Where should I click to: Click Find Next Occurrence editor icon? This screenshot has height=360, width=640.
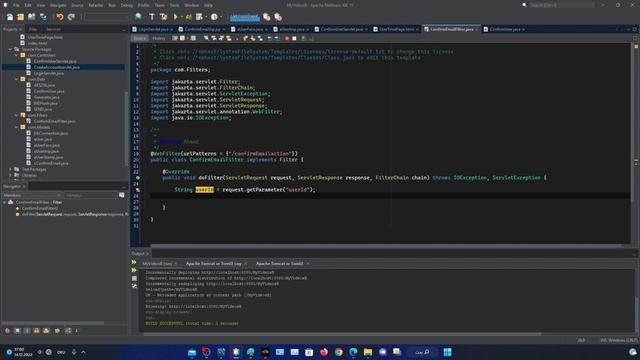click(x=221, y=38)
